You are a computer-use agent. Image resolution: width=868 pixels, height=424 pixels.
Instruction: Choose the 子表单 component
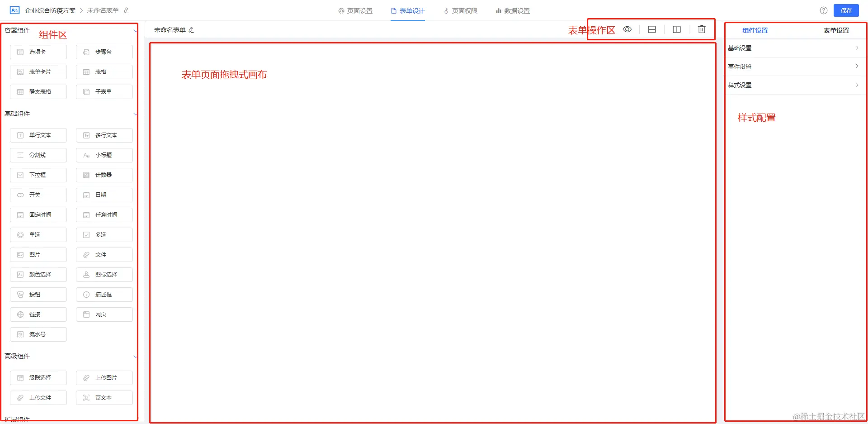pyautogui.click(x=104, y=92)
